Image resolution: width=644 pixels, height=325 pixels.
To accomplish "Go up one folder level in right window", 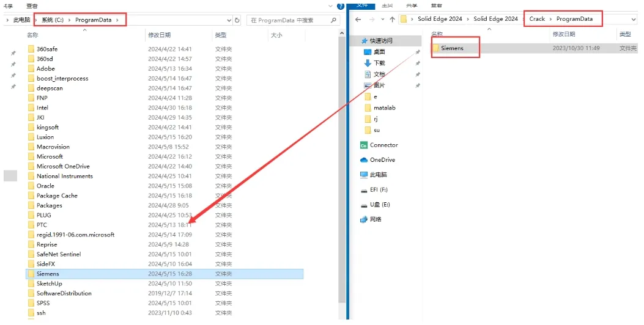I will [x=392, y=20].
